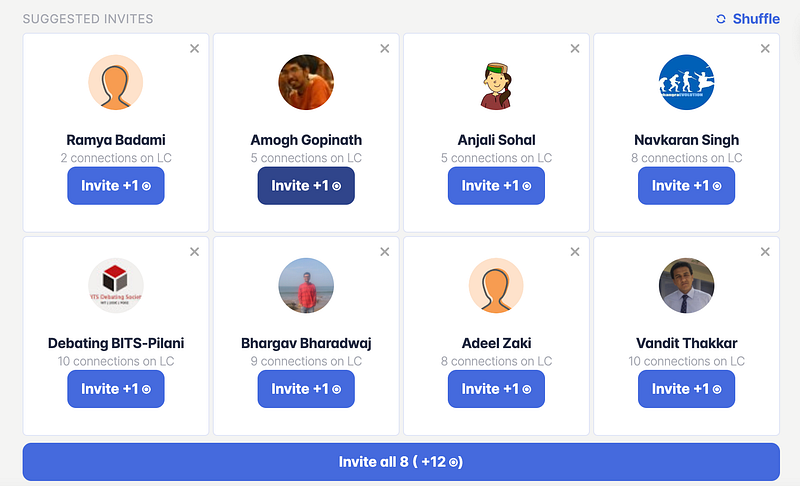Viewport: 800px width, 486px height.
Task: Send invite to Anjali Sohal
Action: tap(496, 186)
